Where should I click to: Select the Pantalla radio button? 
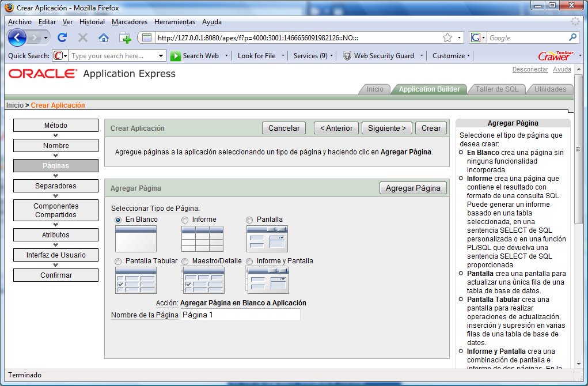coord(249,220)
